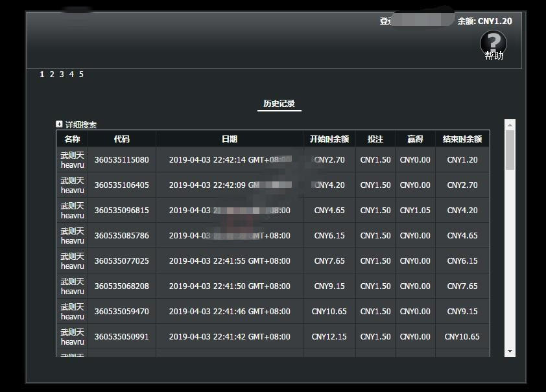Image resolution: width=546 pixels, height=392 pixels.
Task: Click the 详细搜索 label
Action: [x=81, y=124]
